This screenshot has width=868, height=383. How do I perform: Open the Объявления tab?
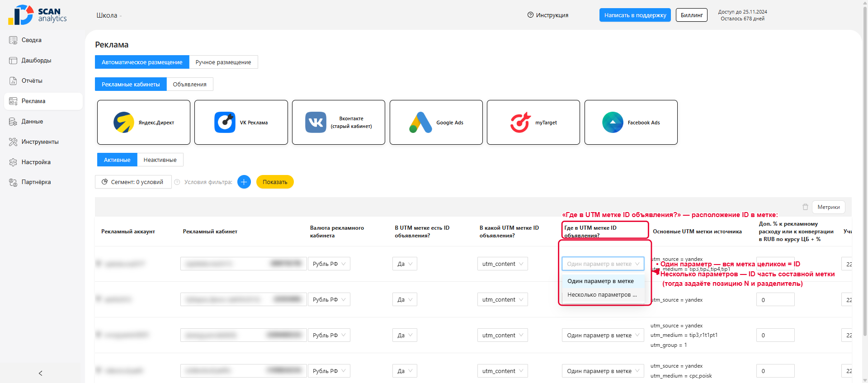190,84
